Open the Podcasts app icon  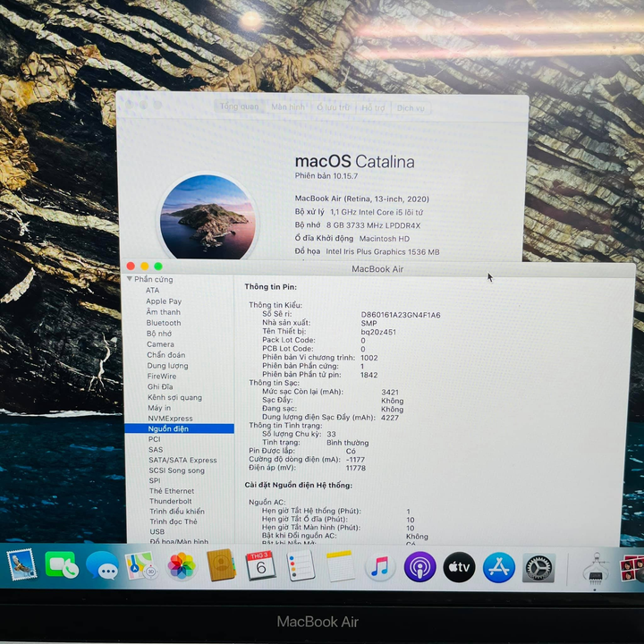tap(419, 567)
